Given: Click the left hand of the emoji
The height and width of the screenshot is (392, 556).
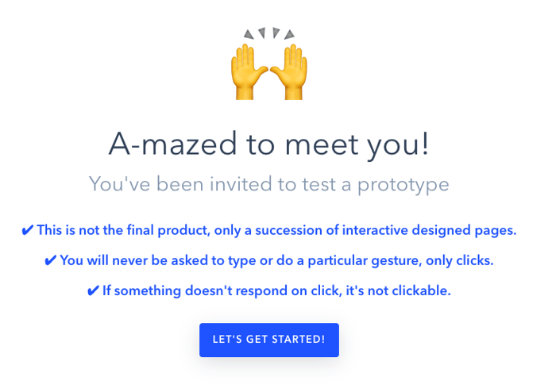Looking at the screenshot, I should [246, 73].
